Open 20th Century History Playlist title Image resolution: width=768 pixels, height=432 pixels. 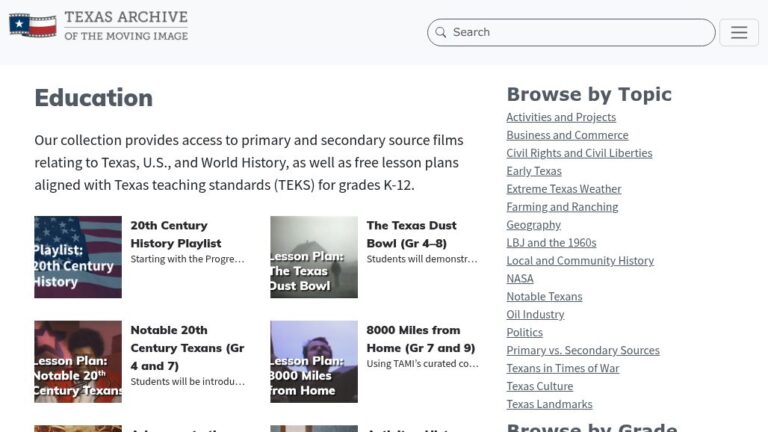pyautogui.click(x=176, y=234)
